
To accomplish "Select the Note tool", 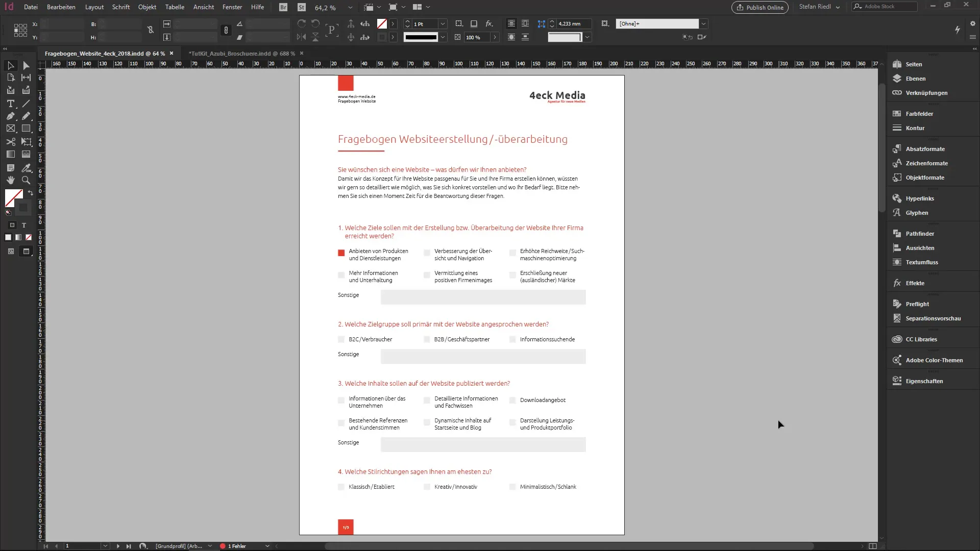I will 10,168.
